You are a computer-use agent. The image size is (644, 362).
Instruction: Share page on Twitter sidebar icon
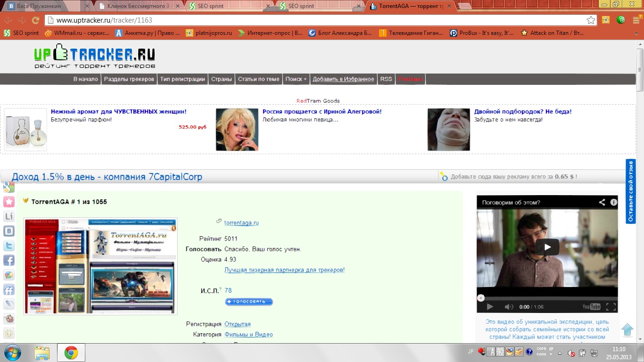click(x=8, y=246)
